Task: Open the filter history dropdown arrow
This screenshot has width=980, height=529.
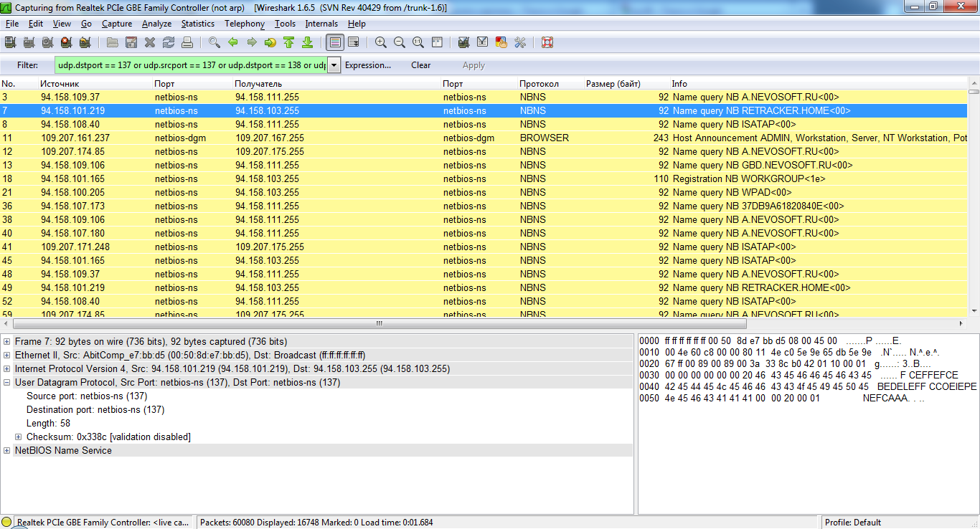Action: 334,65
